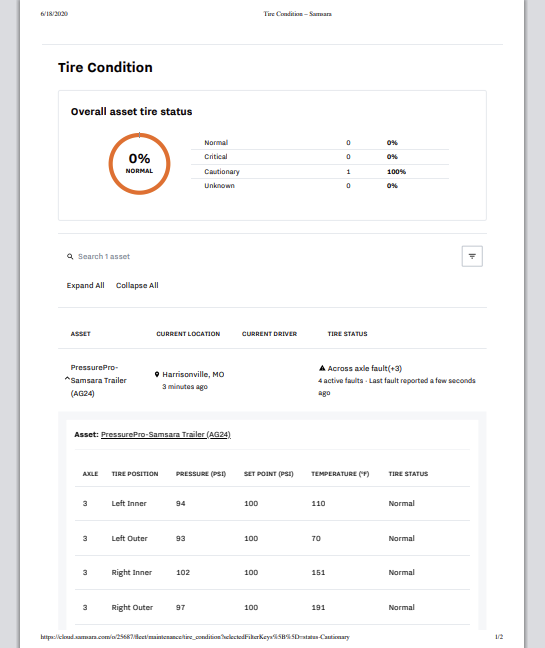
Task: Click temperature 191 in Right Outer row
Action: (318, 608)
